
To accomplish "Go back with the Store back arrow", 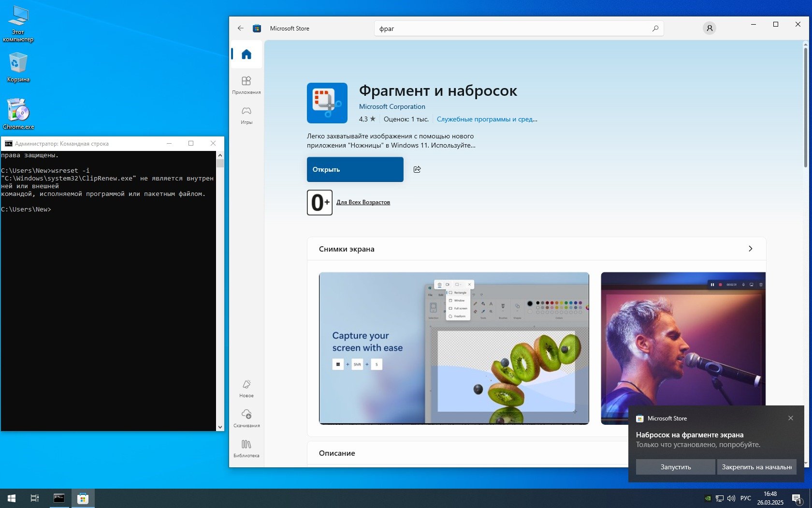I will 241,28.
